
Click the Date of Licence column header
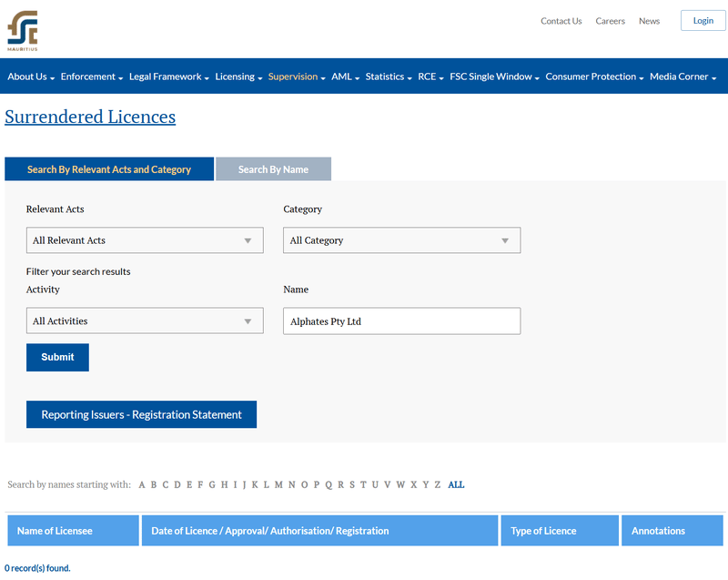[320, 530]
